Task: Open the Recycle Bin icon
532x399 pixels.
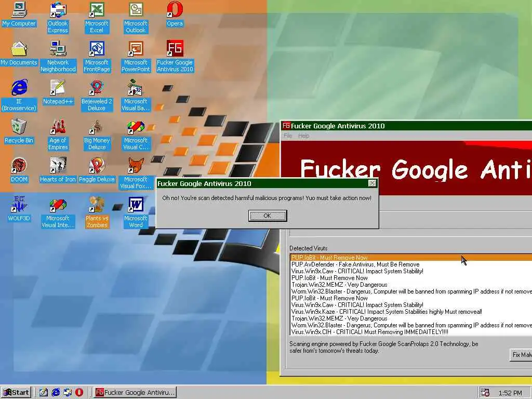Action: [19, 131]
